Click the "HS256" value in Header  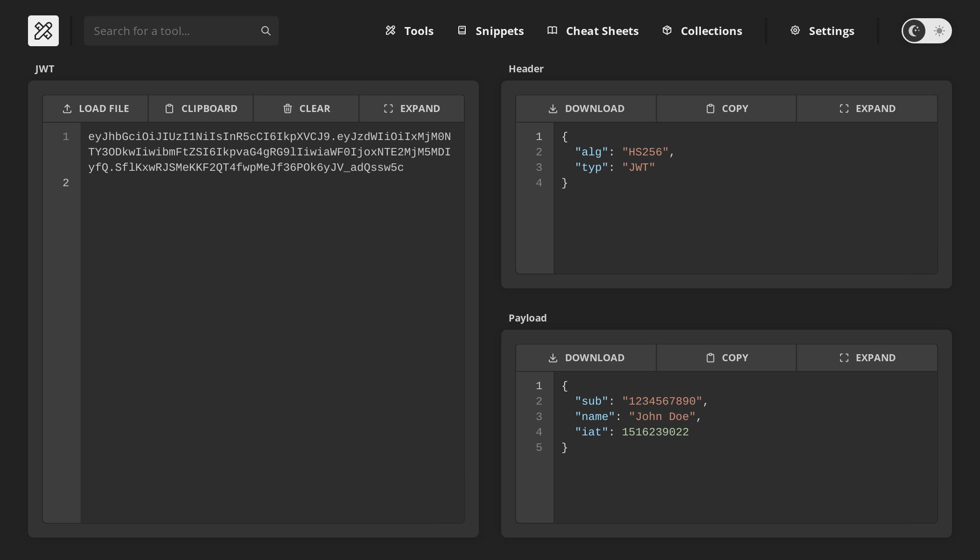coord(645,152)
